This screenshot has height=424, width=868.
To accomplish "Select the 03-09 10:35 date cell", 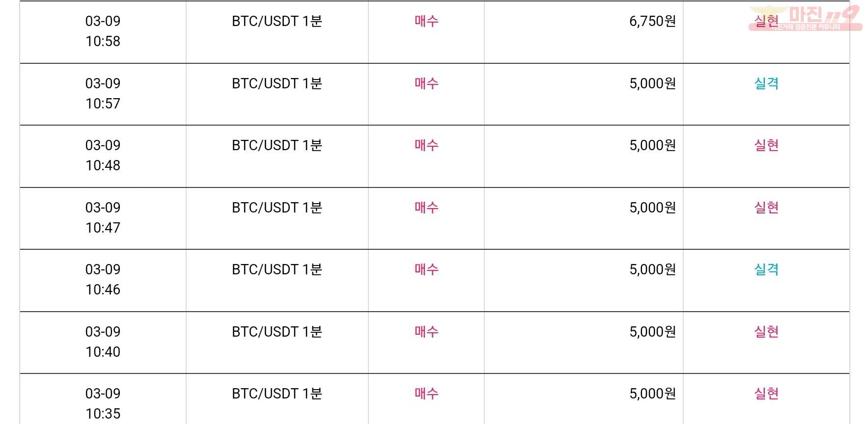I will tap(103, 403).
